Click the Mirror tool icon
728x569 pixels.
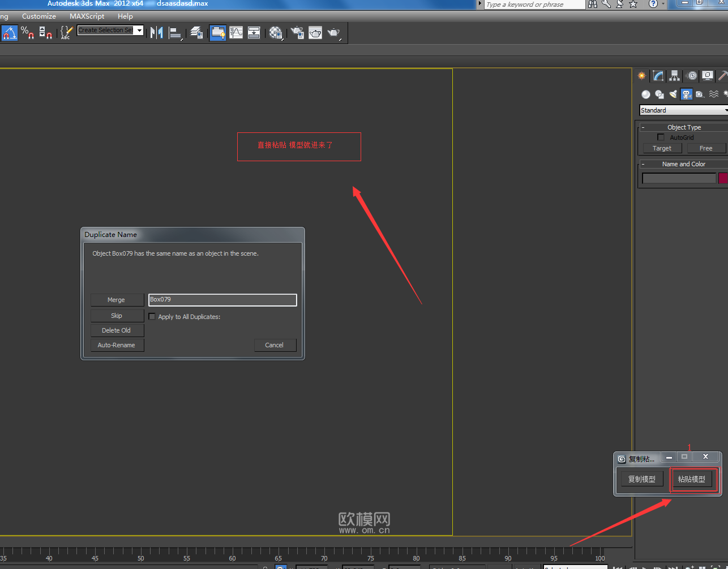[157, 33]
